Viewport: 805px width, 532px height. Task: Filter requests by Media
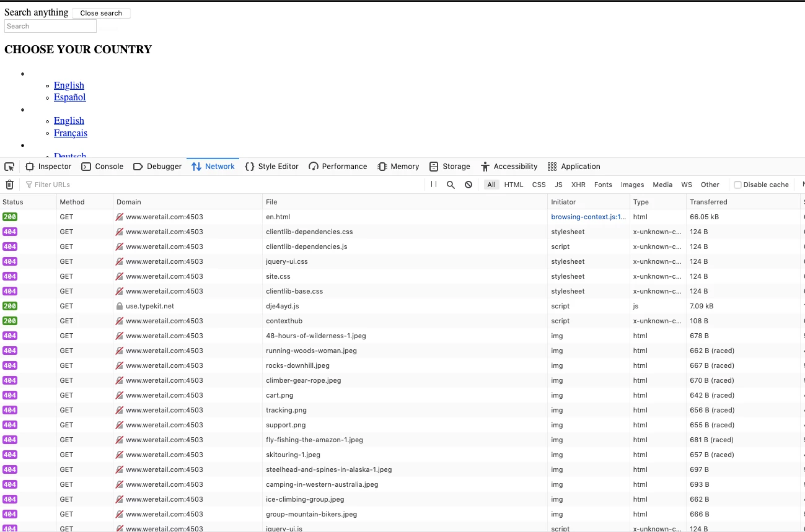(x=662, y=185)
